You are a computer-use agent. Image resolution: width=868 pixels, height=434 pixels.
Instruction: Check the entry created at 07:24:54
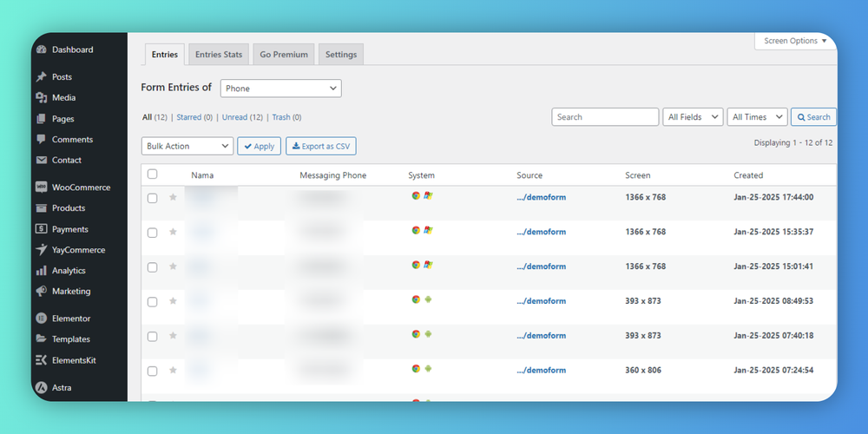click(x=152, y=372)
